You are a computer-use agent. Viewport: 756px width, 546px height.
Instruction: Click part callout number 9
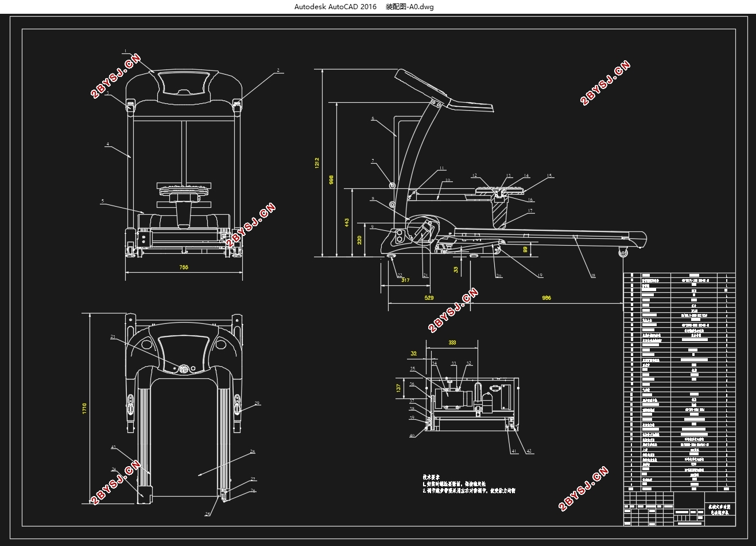point(373,227)
